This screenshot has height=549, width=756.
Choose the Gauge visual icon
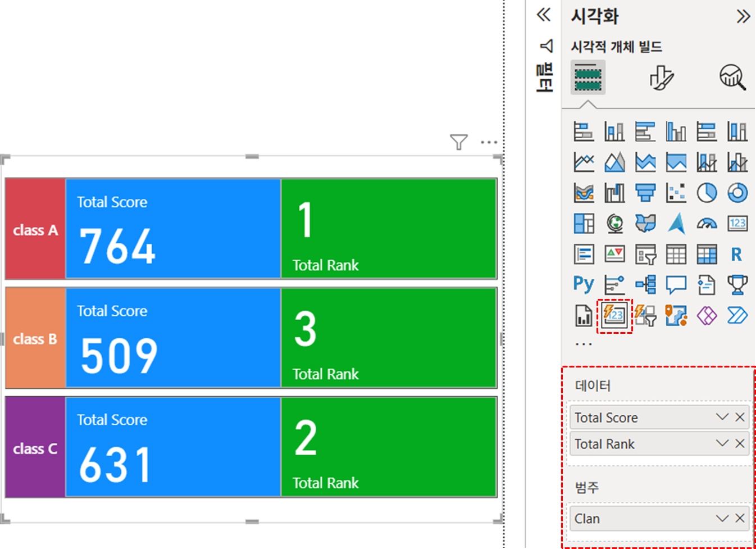coord(707,224)
